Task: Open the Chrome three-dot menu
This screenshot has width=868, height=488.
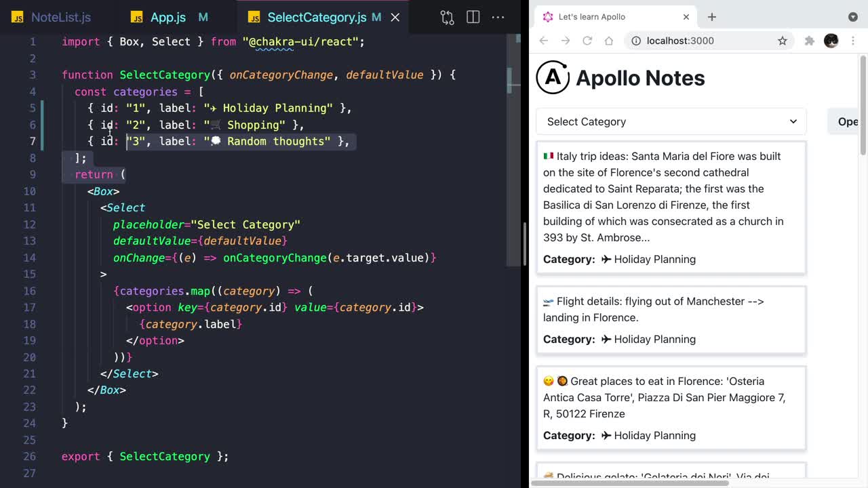Action: pos(853,41)
